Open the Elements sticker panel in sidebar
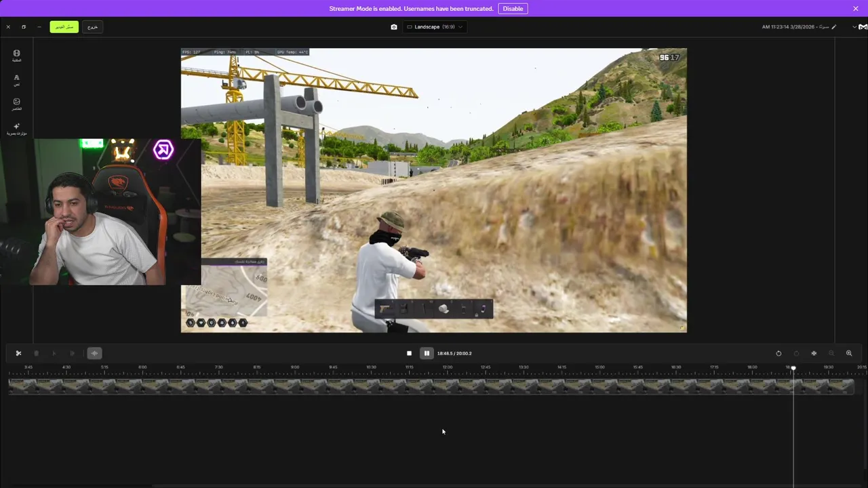The width and height of the screenshot is (868, 488). [x=16, y=104]
